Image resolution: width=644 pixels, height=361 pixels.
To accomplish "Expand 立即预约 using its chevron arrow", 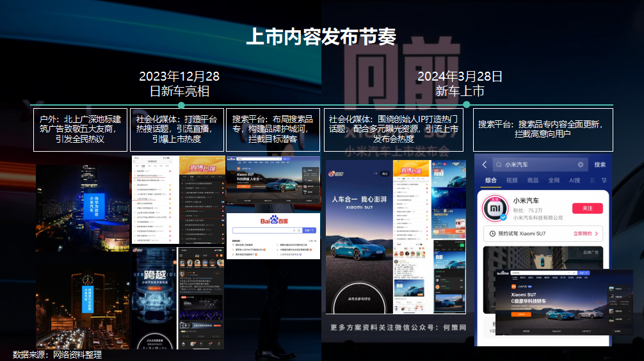I will click(597, 234).
